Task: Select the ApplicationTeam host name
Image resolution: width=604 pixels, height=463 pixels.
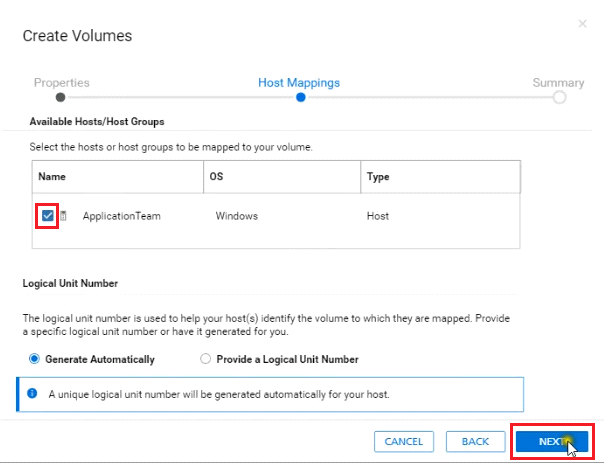Action: [x=121, y=216]
